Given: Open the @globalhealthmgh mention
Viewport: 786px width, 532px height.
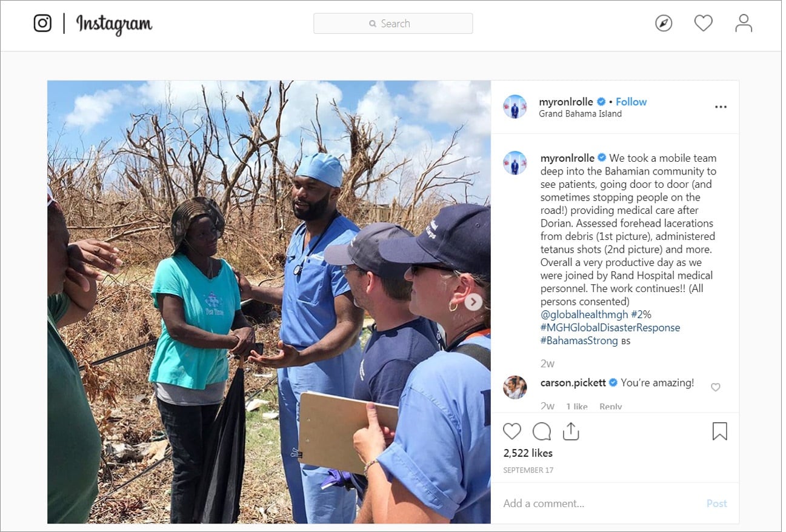Looking at the screenshot, I should coord(583,314).
